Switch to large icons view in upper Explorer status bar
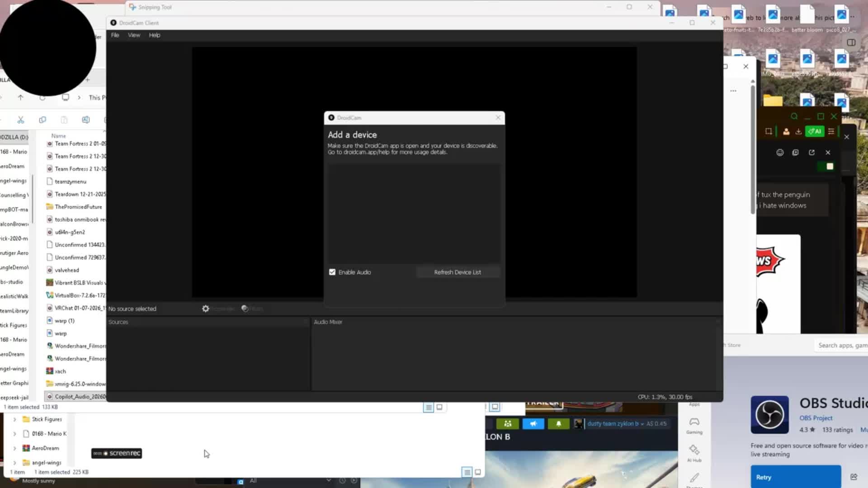This screenshot has height=488, width=868. pos(439,407)
